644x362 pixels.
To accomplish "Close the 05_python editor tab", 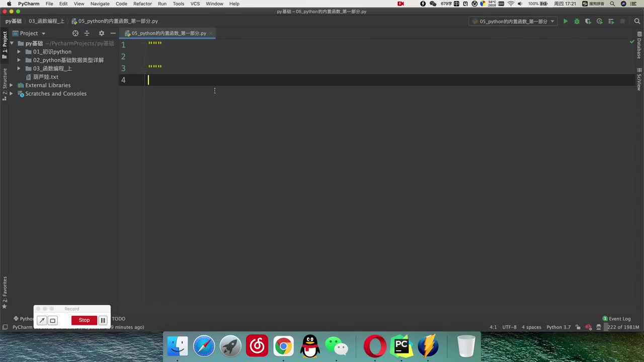I will click(211, 33).
